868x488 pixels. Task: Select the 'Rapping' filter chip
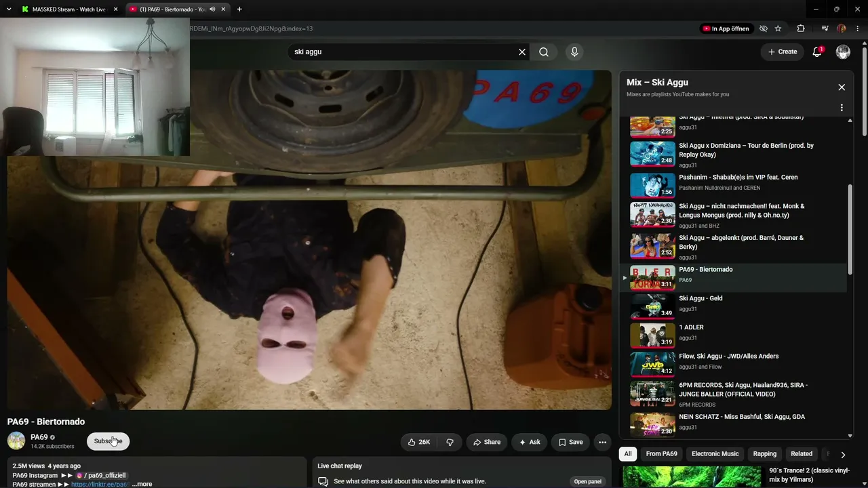coord(765,454)
